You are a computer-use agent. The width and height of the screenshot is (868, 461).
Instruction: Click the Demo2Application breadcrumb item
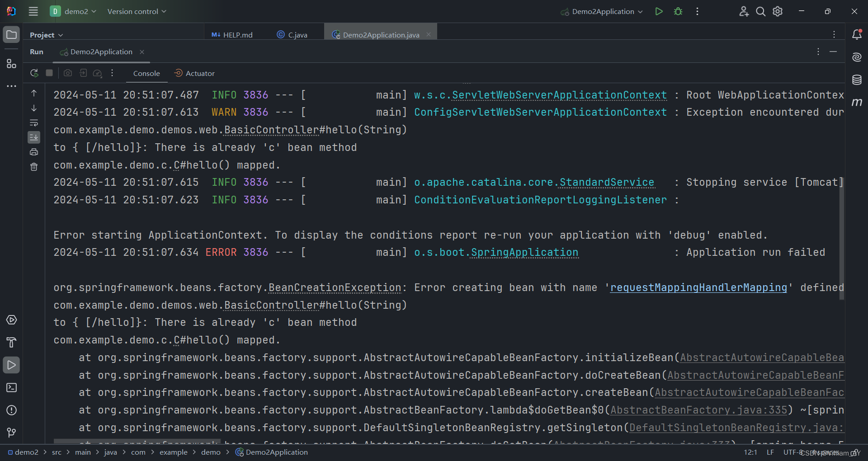tap(272, 452)
